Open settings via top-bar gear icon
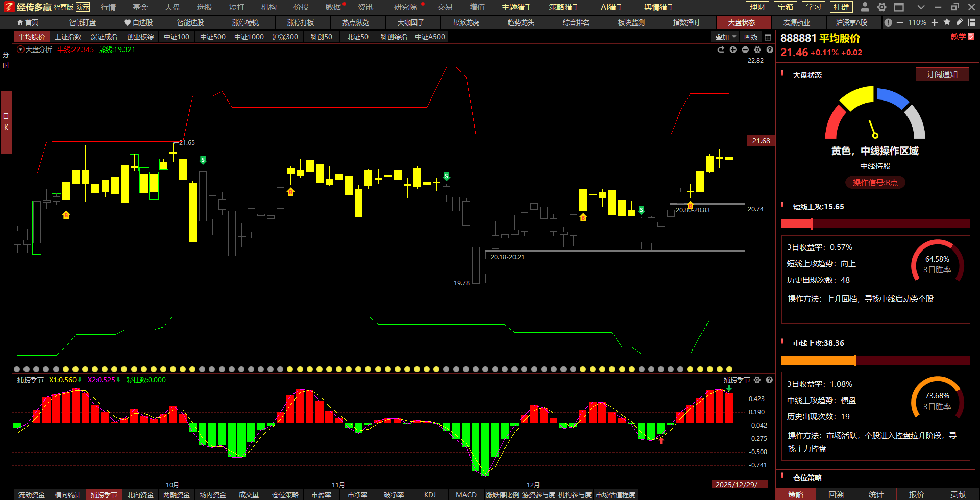Screen dimensions: 980x500 pos(881,7)
